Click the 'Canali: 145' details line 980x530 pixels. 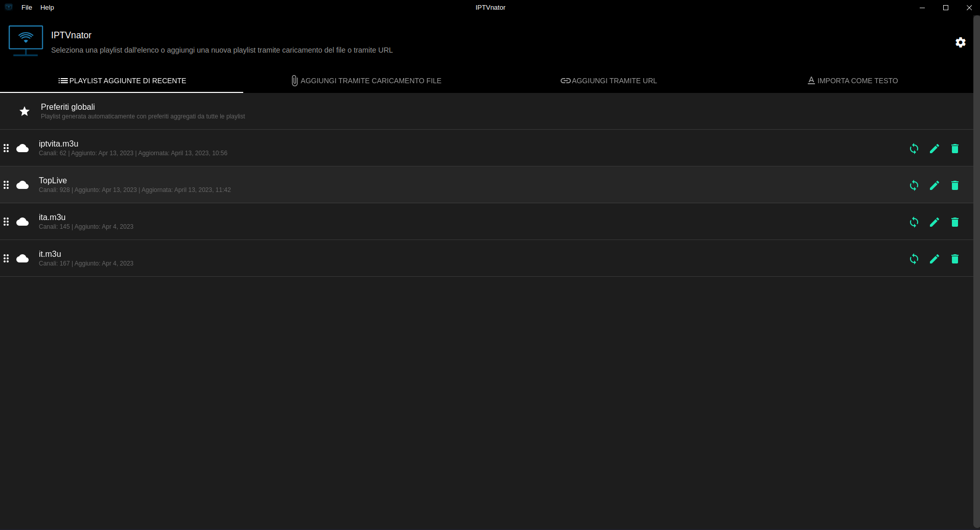coord(86,227)
